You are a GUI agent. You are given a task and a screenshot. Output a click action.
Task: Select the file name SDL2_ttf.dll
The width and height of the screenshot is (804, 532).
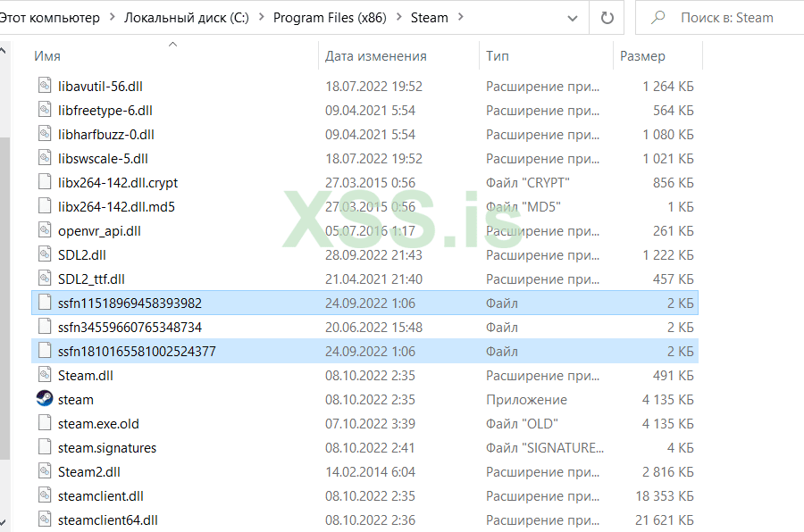pos(91,278)
